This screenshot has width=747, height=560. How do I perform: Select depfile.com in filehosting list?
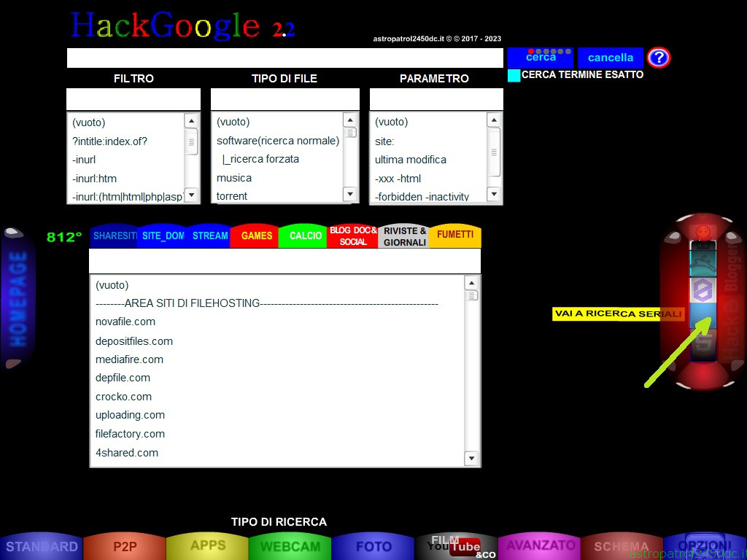[123, 378]
